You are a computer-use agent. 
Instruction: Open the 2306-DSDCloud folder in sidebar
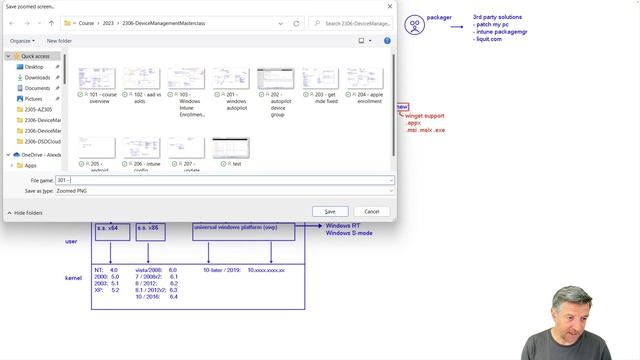coord(42,141)
